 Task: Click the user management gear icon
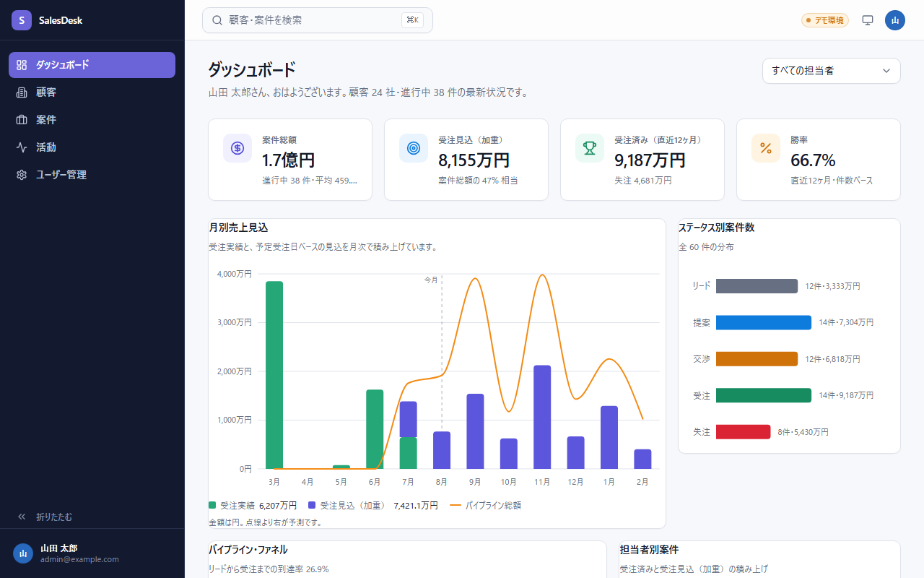point(22,175)
